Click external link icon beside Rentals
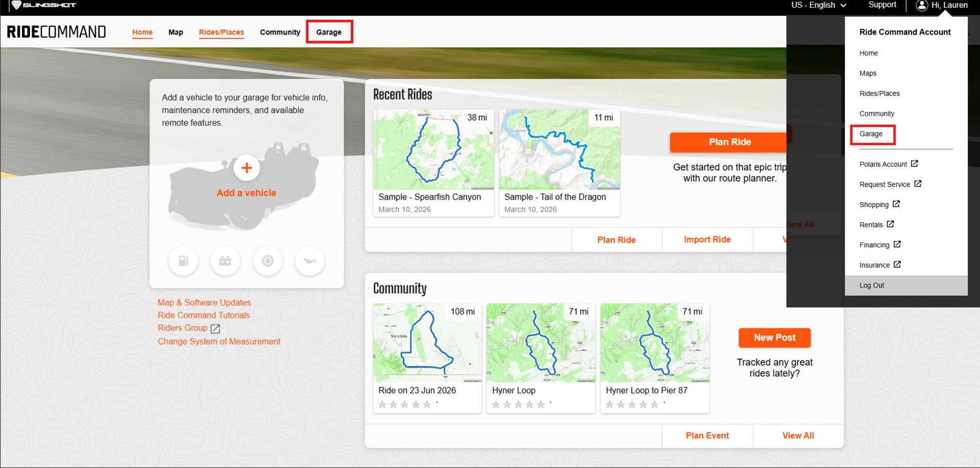This screenshot has width=980, height=468. [x=890, y=224]
